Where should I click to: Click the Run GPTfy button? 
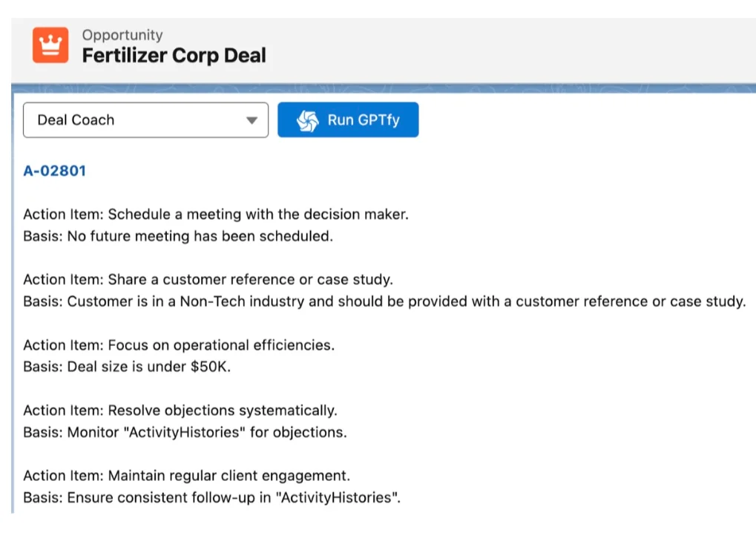347,120
